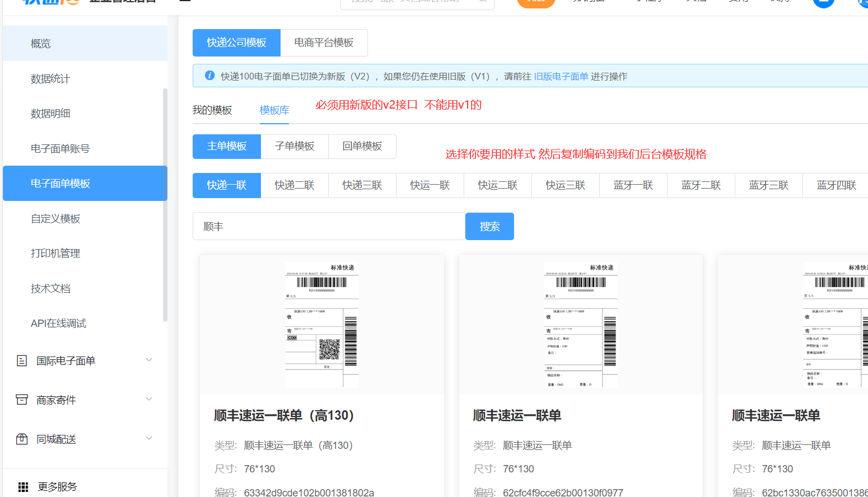Viewport: 868px width, 497px height.
Task: Open API在线调试 in sidebar
Action: click(58, 323)
